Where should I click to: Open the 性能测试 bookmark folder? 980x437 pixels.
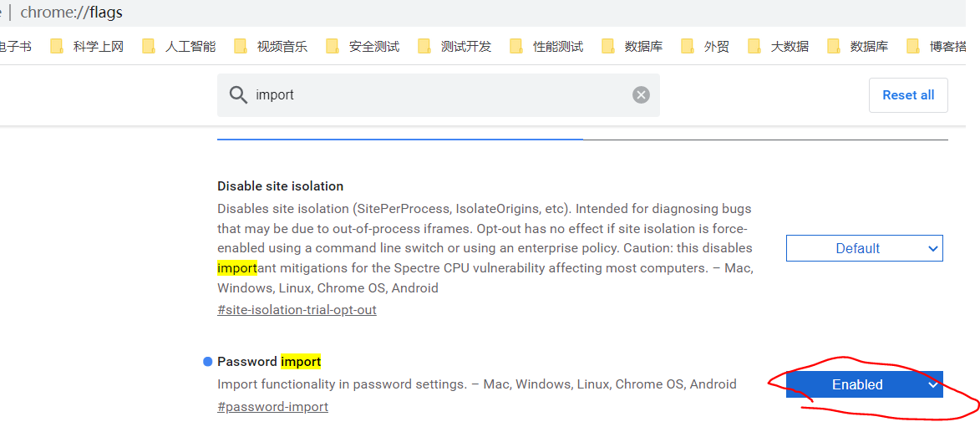546,46
